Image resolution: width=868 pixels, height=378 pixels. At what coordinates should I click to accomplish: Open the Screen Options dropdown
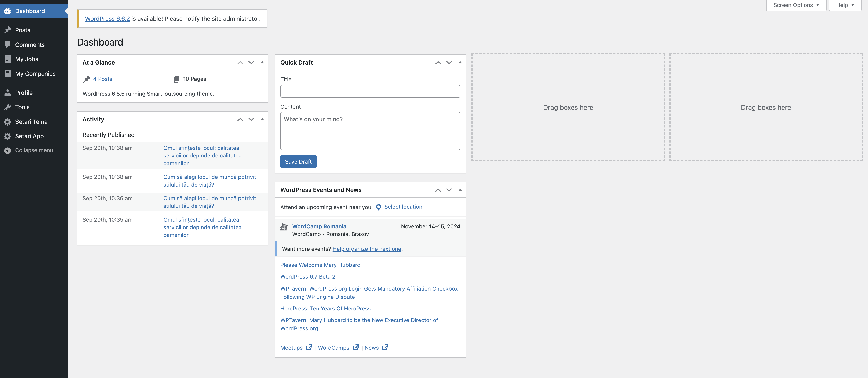796,5
